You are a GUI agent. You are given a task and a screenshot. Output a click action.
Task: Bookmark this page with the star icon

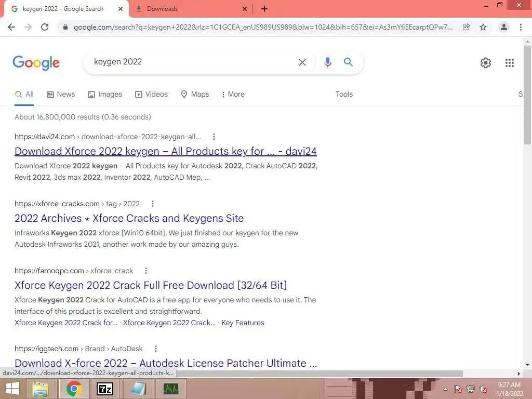point(483,27)
